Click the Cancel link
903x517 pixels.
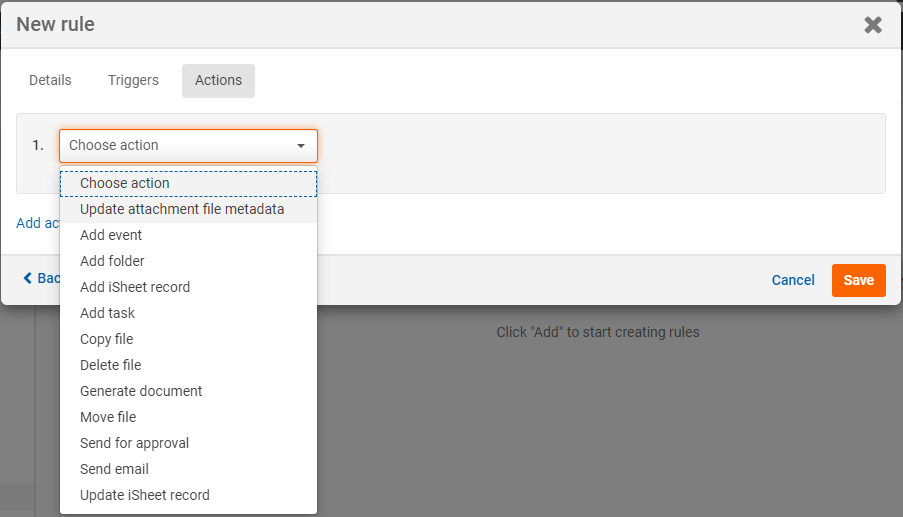point(793,280)
